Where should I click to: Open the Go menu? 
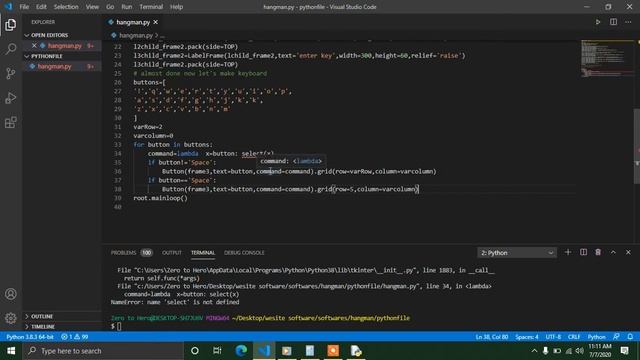pos(110,7)
